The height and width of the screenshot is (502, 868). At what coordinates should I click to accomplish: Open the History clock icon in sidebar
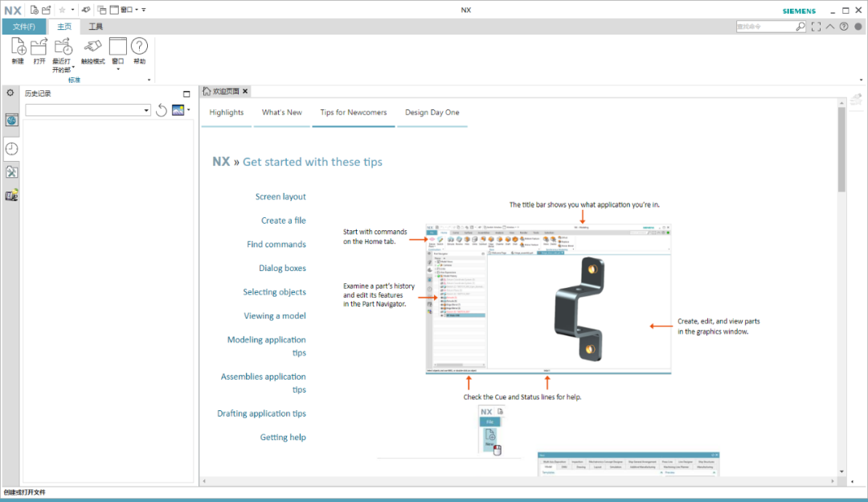(11, 149)
